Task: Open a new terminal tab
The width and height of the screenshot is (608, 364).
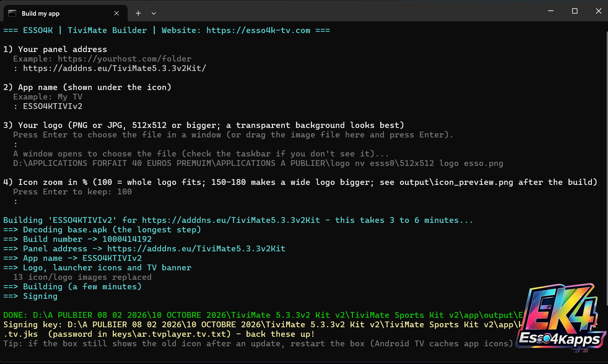Action: (138, 13)
